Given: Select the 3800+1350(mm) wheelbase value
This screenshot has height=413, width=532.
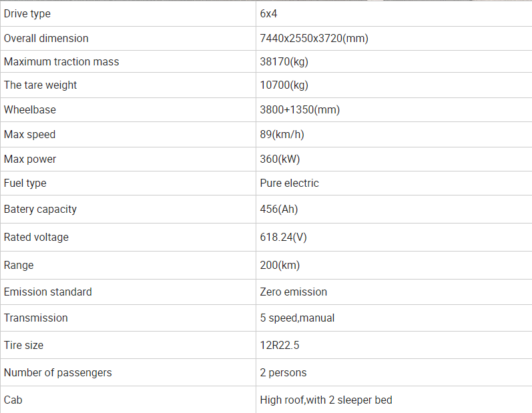Looking at the screenshot, I should click(x=300, y=110).
